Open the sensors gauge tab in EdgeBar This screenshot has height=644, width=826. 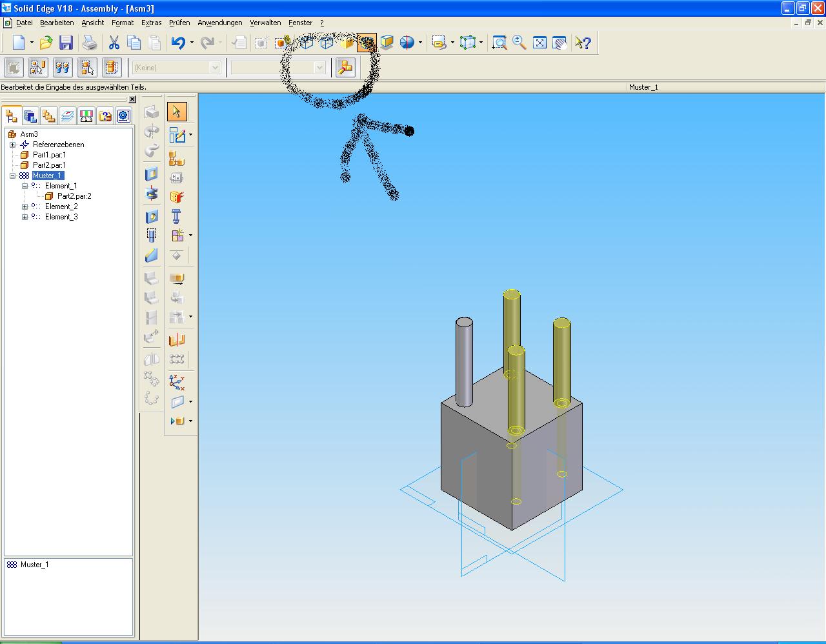tap(86, 116)
